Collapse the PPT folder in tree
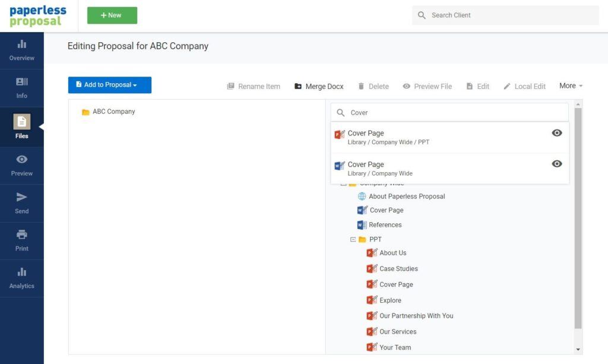Image resolution: width=608 pixels, height=364 pixels. click(x=353, y=239)
